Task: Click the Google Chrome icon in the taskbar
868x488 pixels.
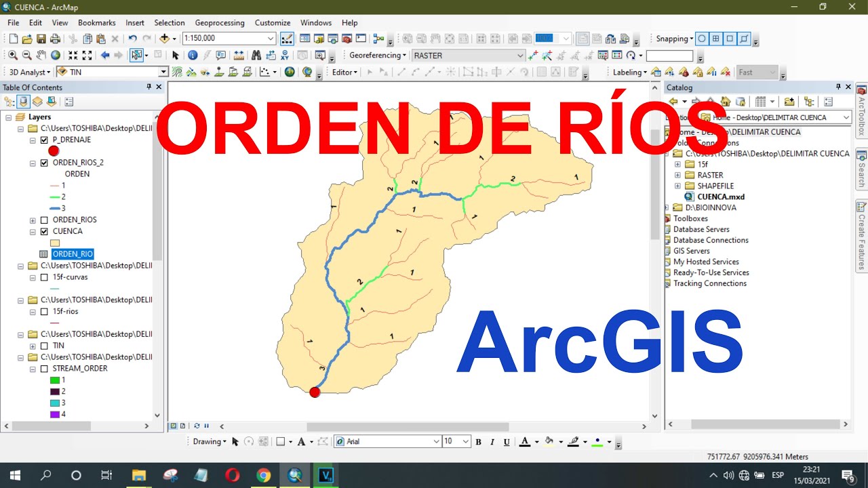Action: pyautogui.click(x=263, y=475)
